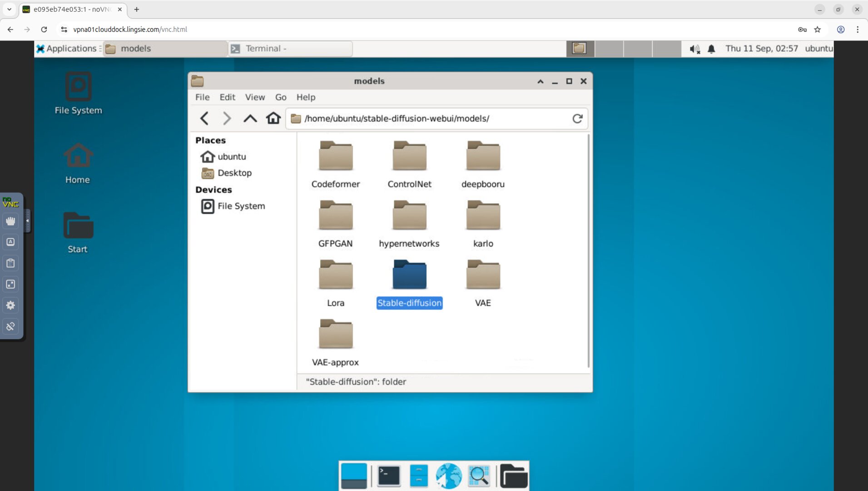Open noVNC settings gear
The width and height of the screenshot is (868, 491).
(x=10, y=305)
